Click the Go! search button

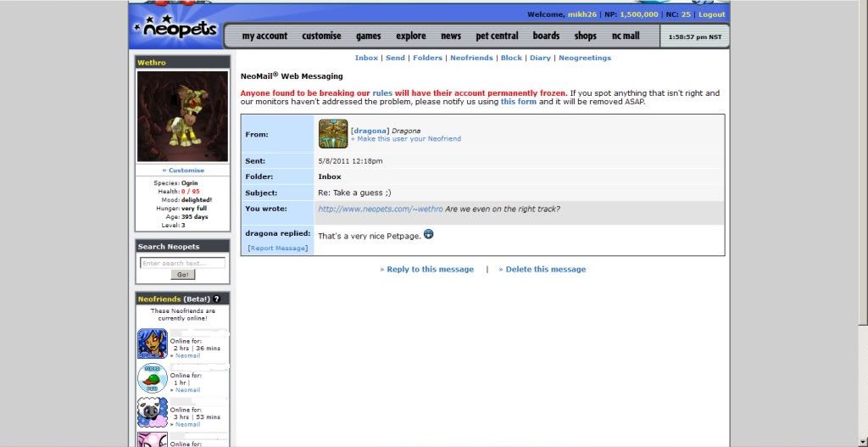pyautogui.click(x=183, y=274)
